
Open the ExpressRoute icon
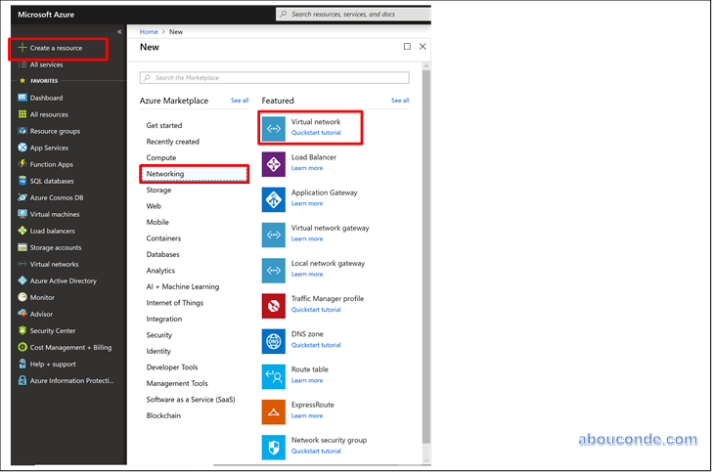click(274, 411)
